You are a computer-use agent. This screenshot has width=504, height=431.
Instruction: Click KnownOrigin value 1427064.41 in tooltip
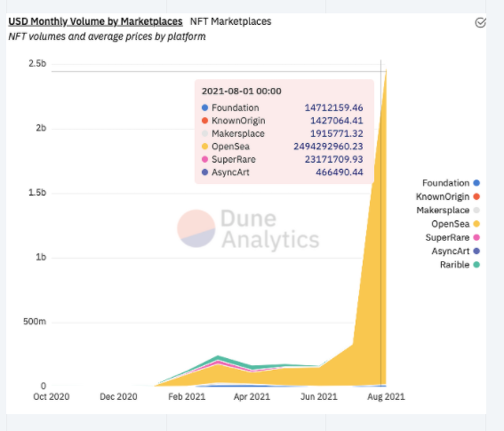coord(337,121)
